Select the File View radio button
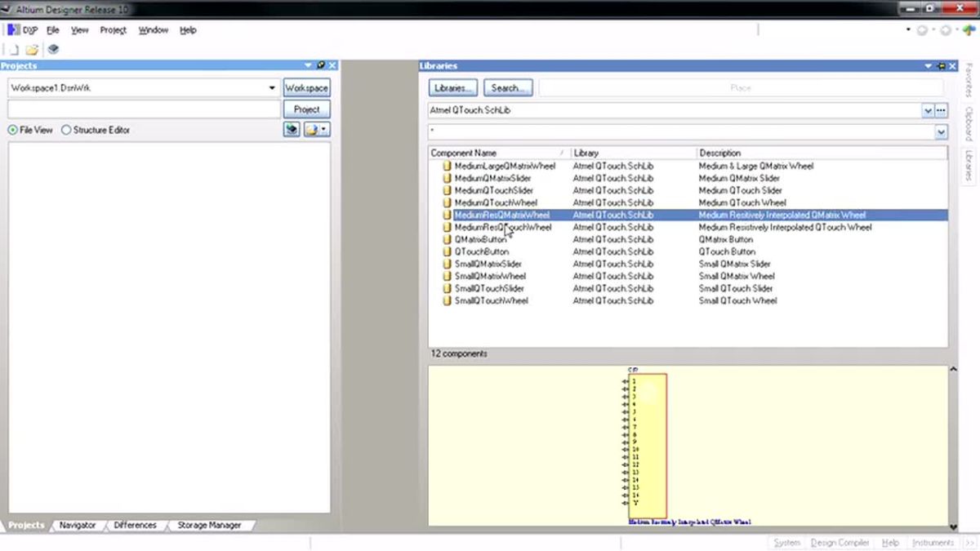 coord(11,129)
